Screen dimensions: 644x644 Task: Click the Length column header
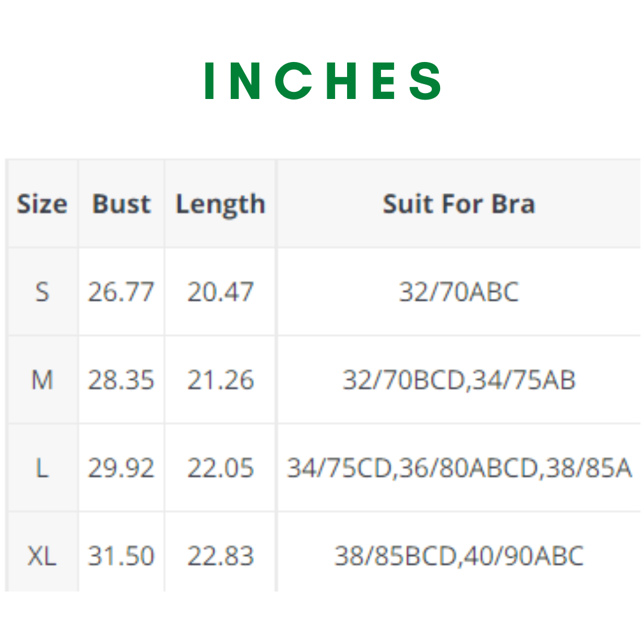coord(220,205)
